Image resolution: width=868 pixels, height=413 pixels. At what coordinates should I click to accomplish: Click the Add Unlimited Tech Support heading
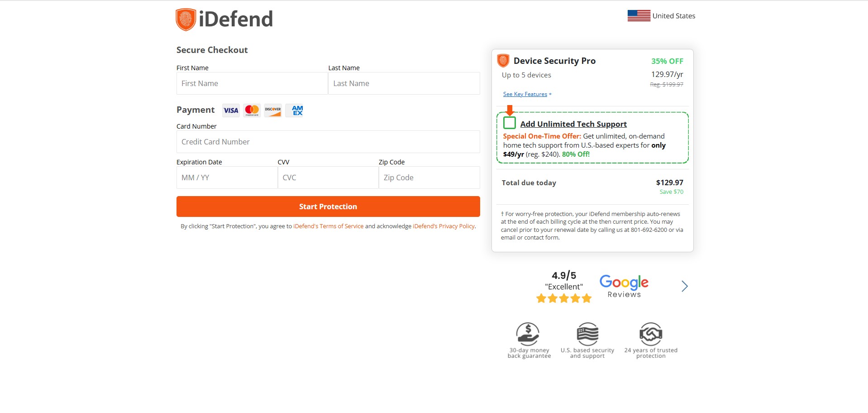click(573, 124)
